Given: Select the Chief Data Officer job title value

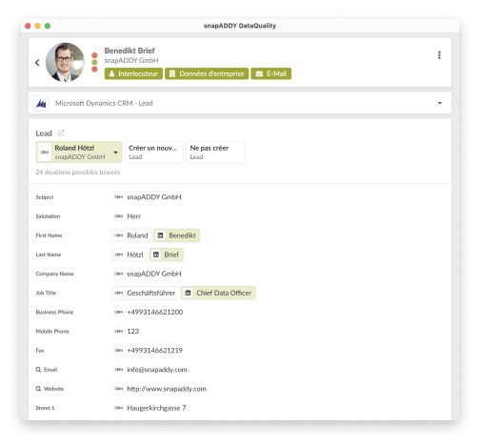Looking at the screenshot, I should click(218, 293).
